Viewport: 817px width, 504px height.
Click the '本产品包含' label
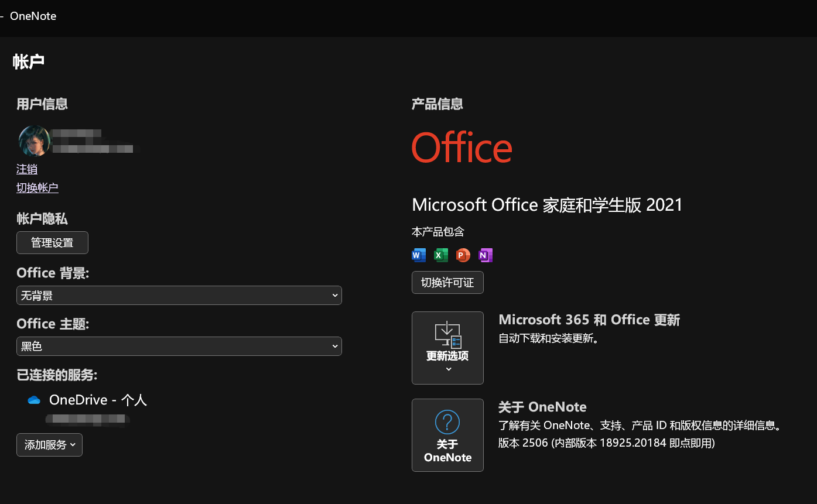coord(438,232)
